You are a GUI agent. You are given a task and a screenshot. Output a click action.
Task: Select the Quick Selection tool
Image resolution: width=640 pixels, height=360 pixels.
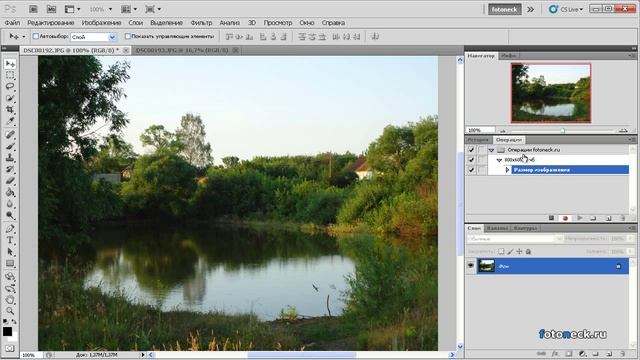[10, 98]
